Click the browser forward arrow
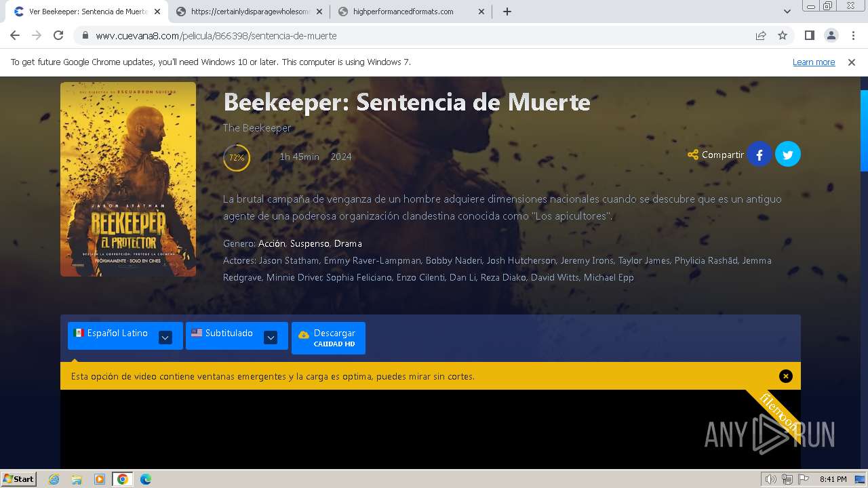 (x=37, y=35)
